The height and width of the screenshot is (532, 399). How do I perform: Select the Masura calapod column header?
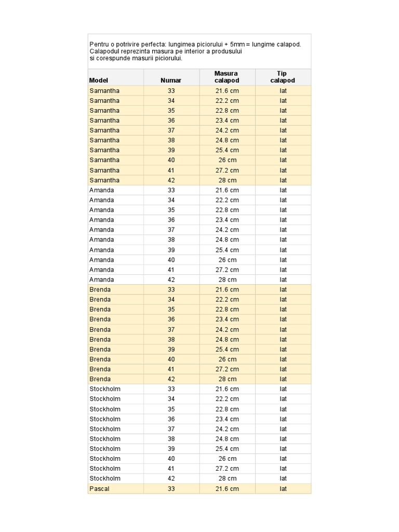228,77
